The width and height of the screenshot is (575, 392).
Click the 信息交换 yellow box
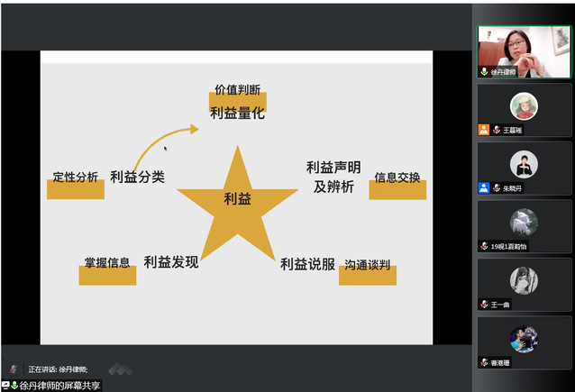point(397,179)
